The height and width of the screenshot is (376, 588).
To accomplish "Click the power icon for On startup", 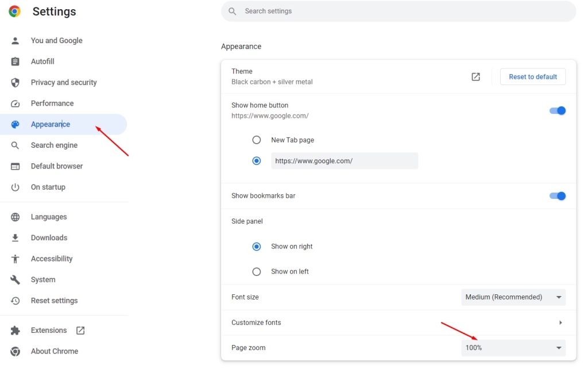I will point(15,187).
